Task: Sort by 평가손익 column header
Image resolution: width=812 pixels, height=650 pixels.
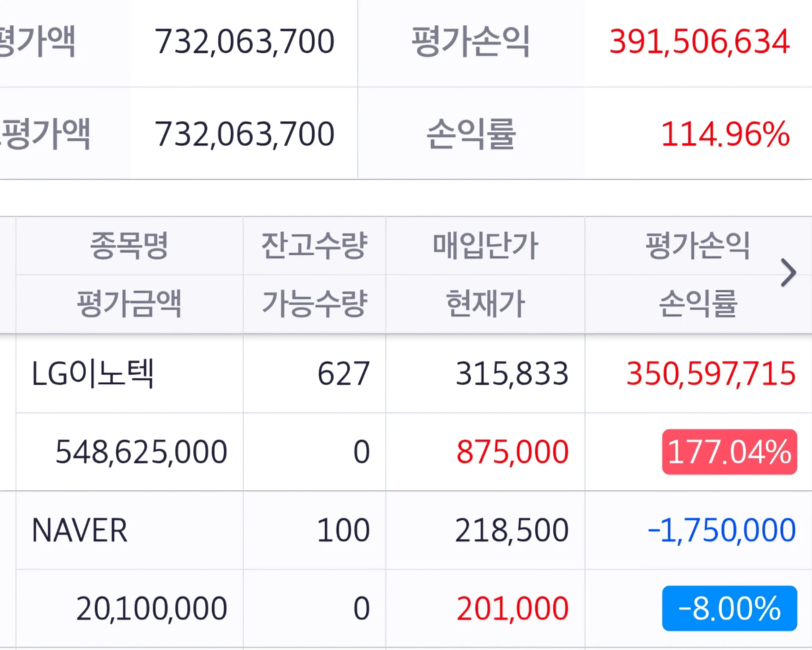Action: pos(698,245)
